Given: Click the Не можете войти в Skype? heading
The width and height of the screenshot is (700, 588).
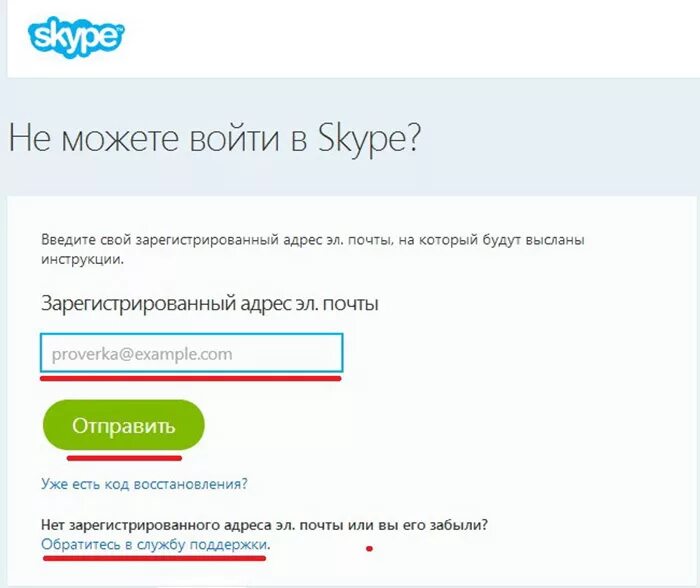Looking at the screenshot, I should 214,137.
